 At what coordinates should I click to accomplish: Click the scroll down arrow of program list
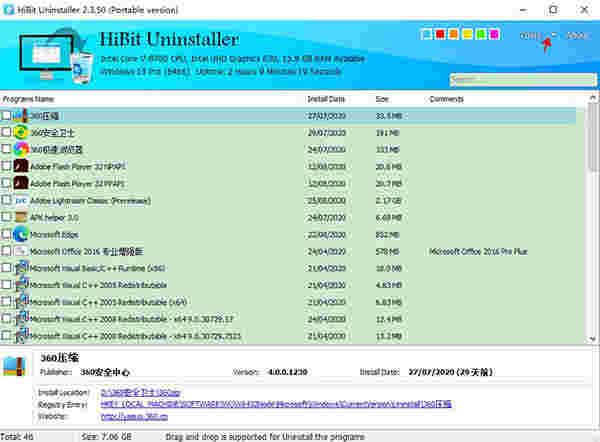593,338
